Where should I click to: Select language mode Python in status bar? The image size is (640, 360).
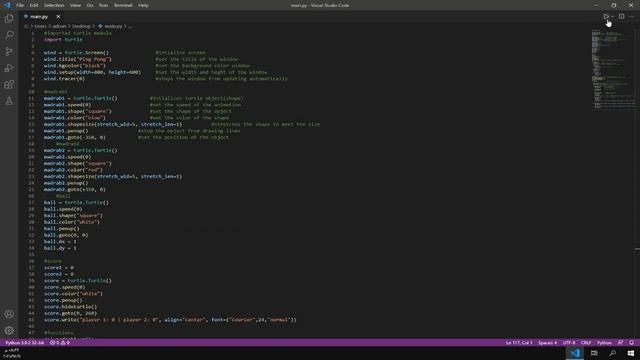604,342
